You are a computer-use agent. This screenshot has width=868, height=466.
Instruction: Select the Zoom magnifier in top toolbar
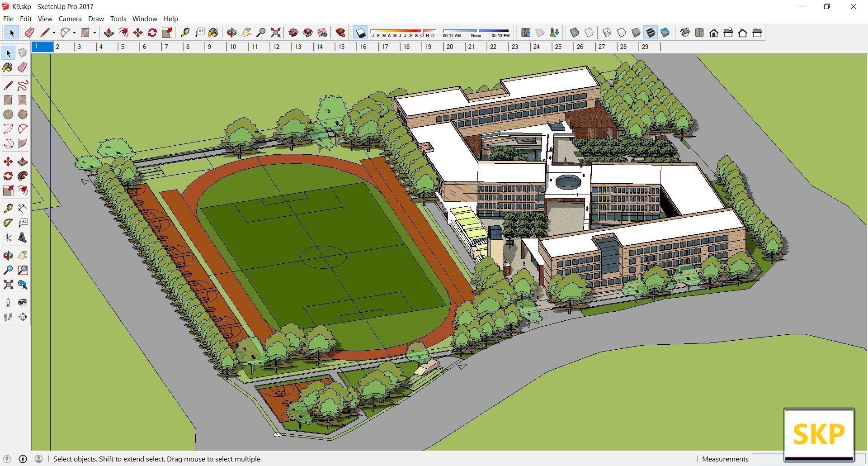pyautogui.click(x=261, y=33)
